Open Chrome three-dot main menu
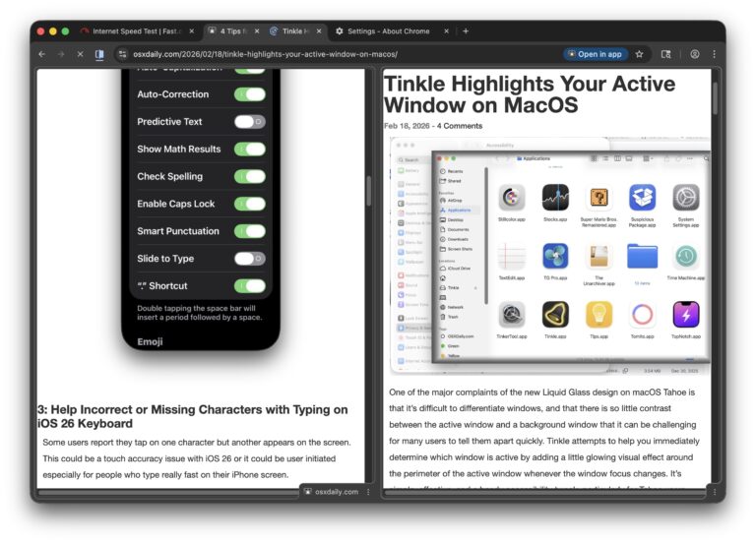This screenshot has height=543, width=756. [x=714, y=54]
